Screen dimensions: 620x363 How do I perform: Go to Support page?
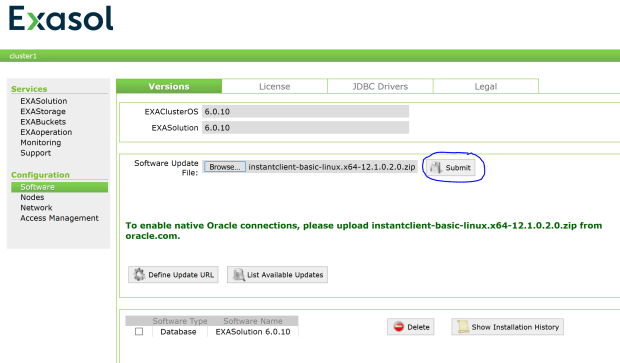36,153
